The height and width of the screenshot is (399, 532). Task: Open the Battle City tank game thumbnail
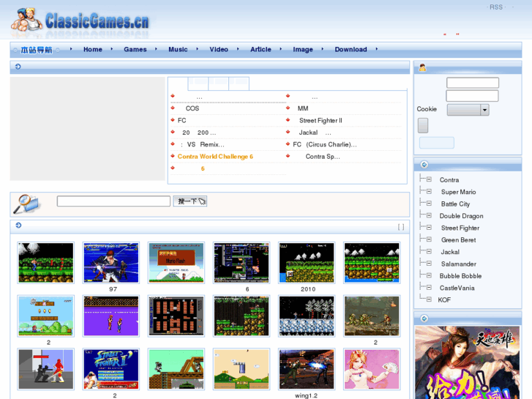[x=176, y=316]
